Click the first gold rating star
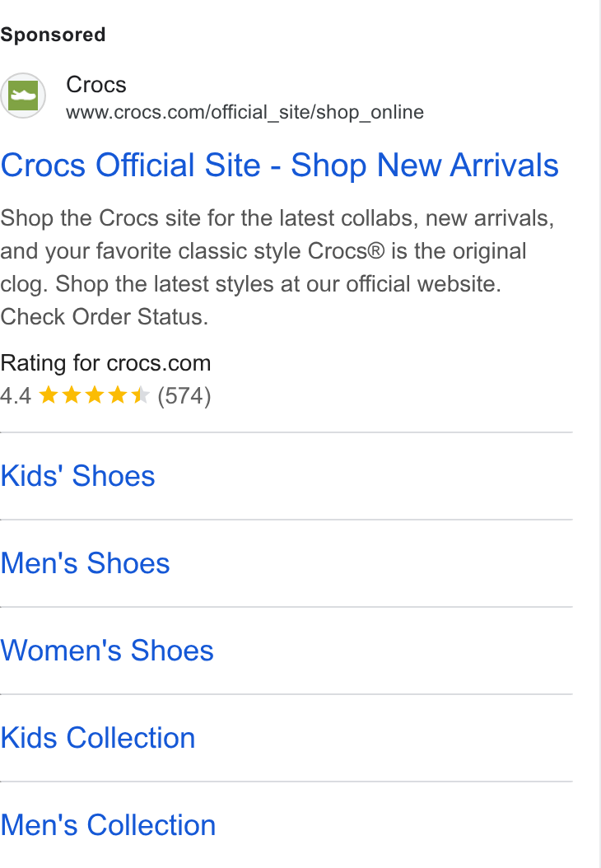Viewport: 601px width, 868px height. [49, 395]
